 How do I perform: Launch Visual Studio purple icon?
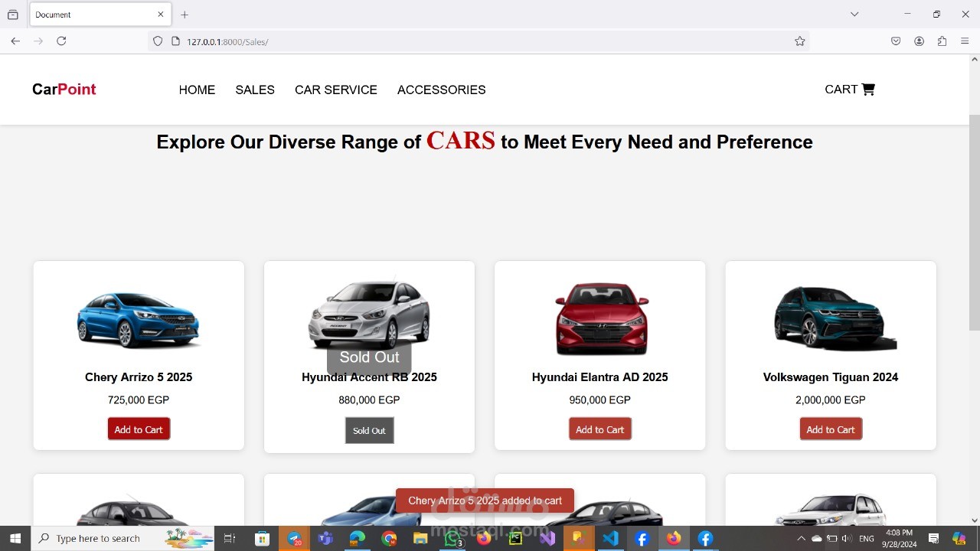click(x=547, y=539)
